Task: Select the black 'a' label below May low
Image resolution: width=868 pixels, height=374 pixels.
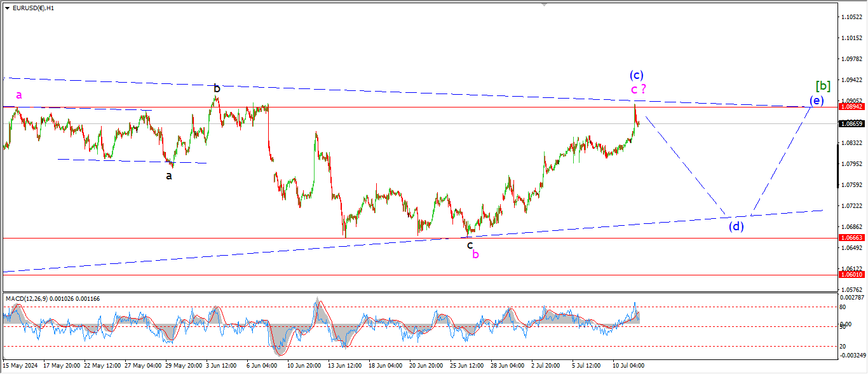Action: [x=169, y=176]
